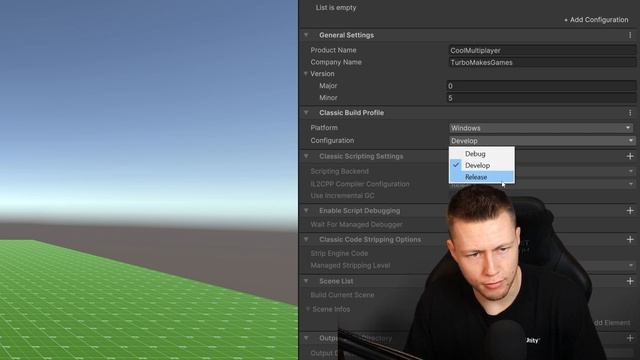
Task: Click the Add Element button
Action: point(611,323)
